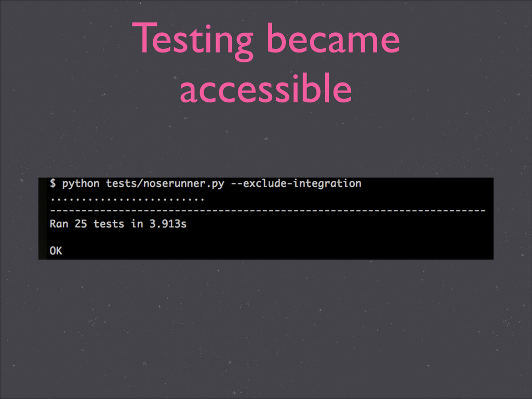Click the '--exclude-integration' flag
The height and width of the screenshot is (399, 532).
click(296, 184)
